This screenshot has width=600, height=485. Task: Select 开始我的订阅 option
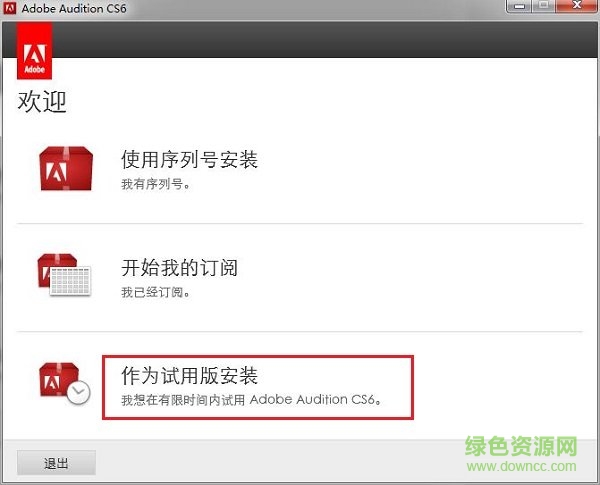click(x=179, y=267)
